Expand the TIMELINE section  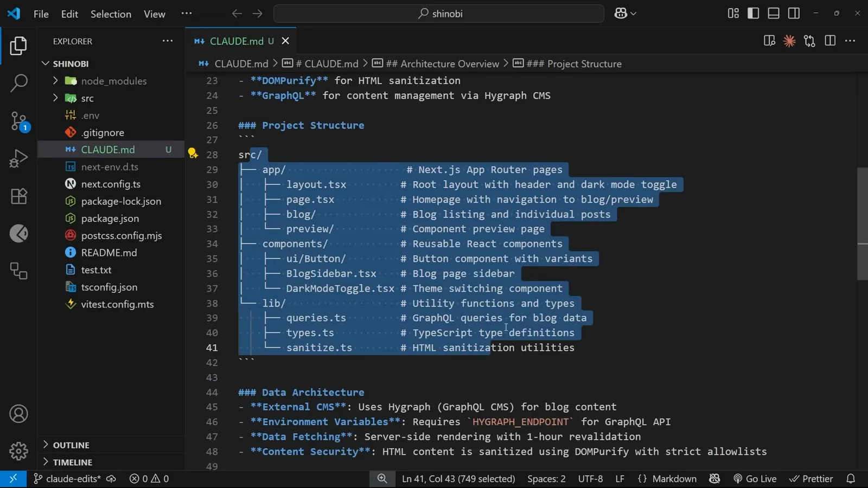[111, 462]
